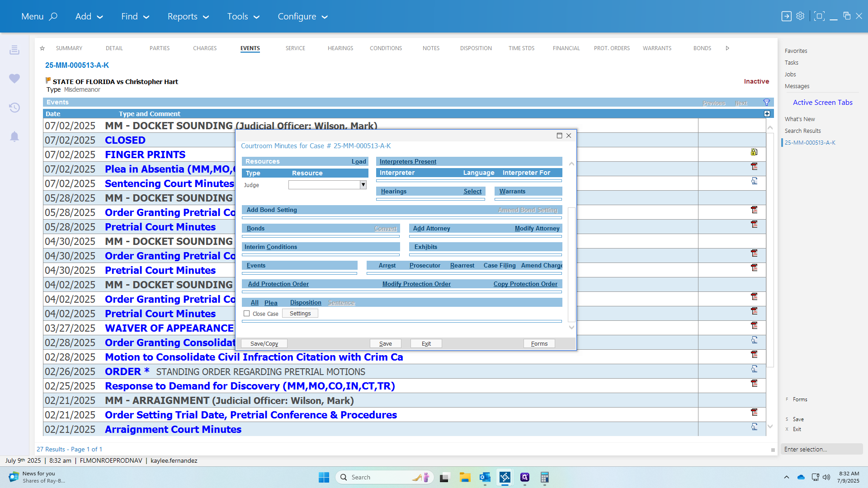The height and width of the screenshot is (488, 868).
Task: Open the locked document icon for FINGER PRINTS
Action: 754,152
